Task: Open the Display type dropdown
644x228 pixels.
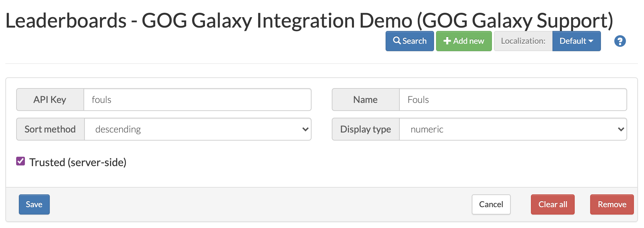Action: [513, 129]
